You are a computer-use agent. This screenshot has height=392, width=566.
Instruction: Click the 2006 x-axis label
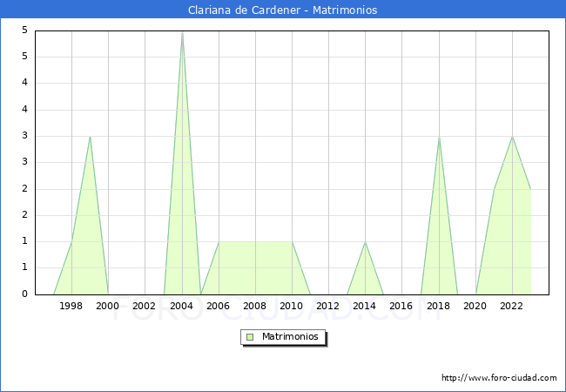click(218, 306)
